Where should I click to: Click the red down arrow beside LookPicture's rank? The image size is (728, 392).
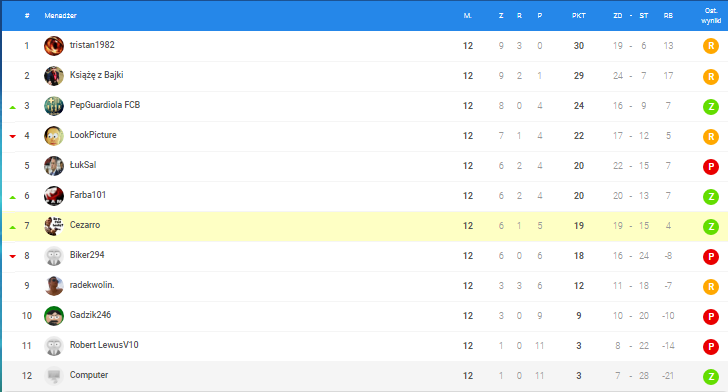(x=13, y=136)
